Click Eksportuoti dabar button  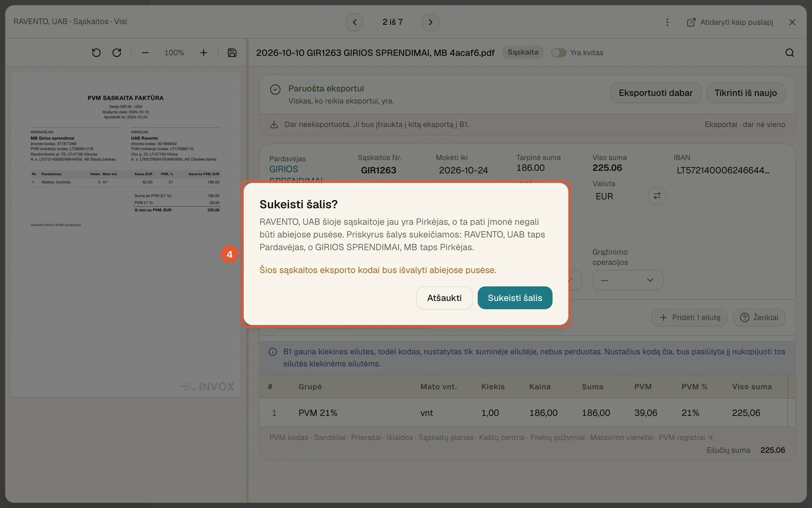(x=656, y=93)
